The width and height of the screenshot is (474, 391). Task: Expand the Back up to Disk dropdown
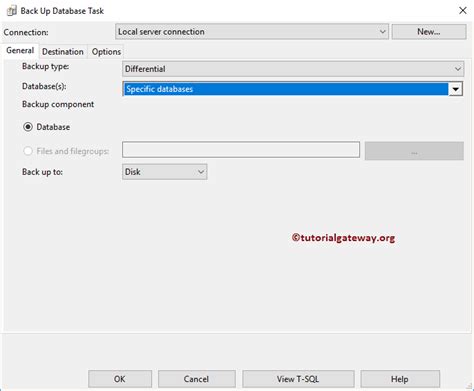click(165, 172)
